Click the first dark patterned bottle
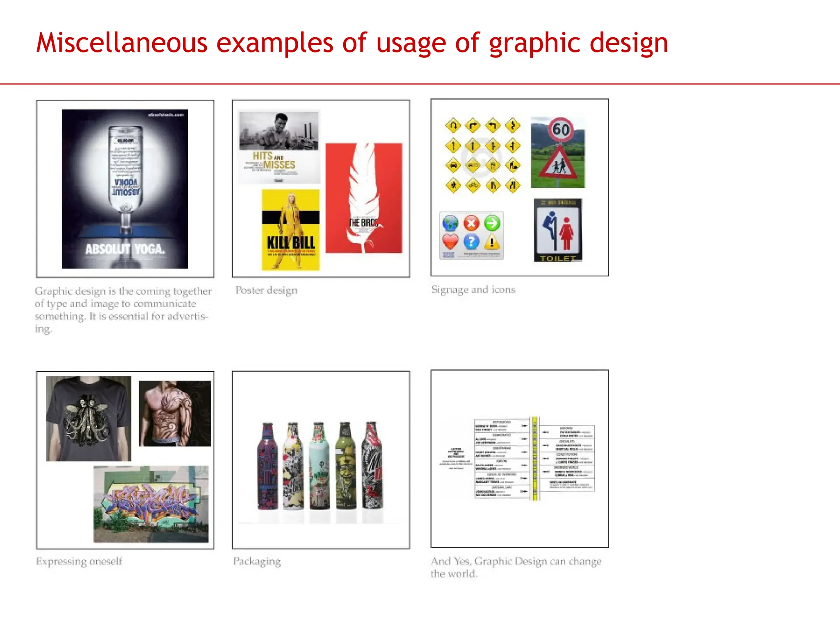The height and width of the screenshot is (630, 840). tap(268, 466)
